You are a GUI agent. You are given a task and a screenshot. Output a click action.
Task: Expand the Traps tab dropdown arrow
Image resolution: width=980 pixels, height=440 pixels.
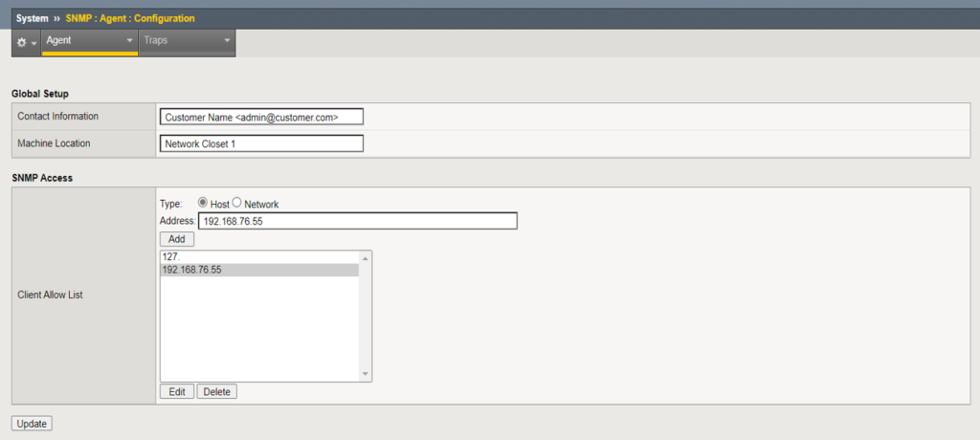227,41
